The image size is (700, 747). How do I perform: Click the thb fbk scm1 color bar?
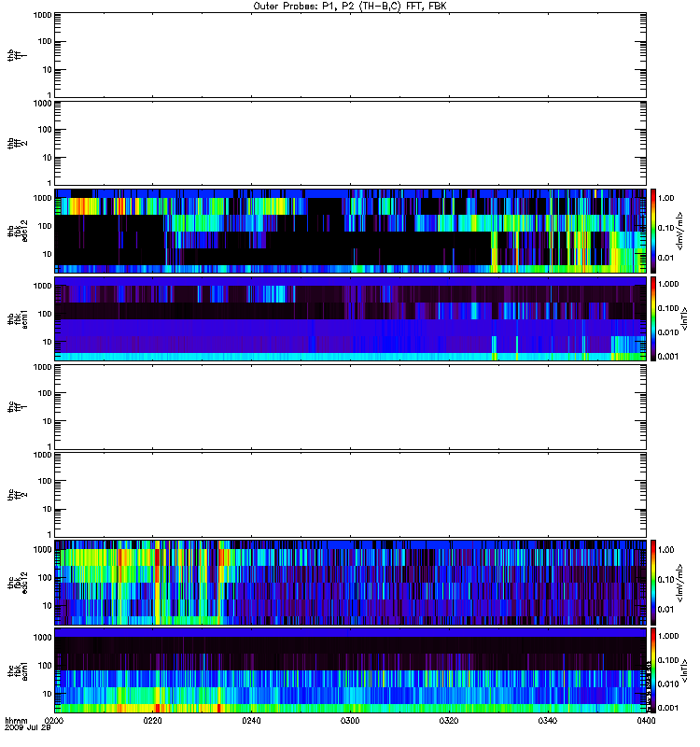pos(653,318)
